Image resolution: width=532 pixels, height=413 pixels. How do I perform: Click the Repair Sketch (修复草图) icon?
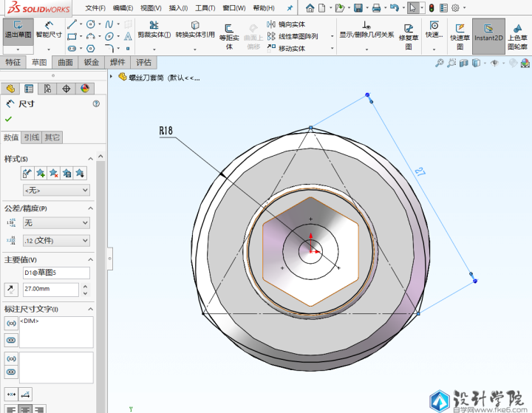[x=409, y=33]
